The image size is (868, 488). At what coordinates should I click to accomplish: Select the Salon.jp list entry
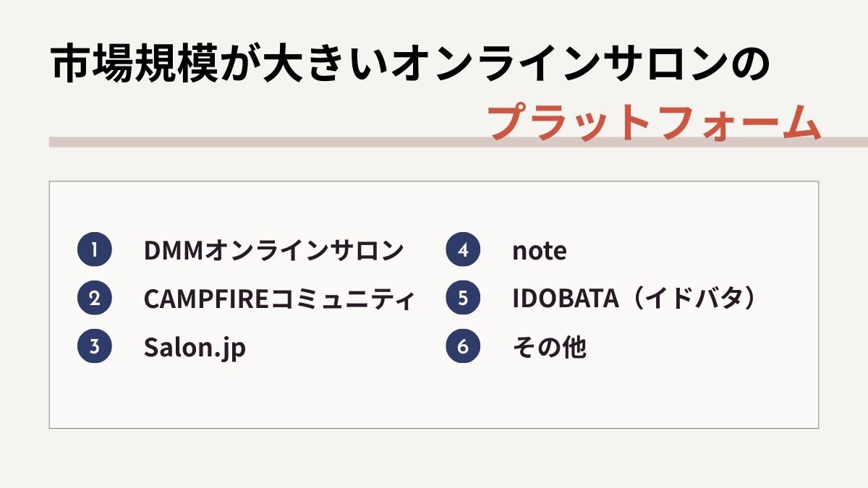(195, 348)
